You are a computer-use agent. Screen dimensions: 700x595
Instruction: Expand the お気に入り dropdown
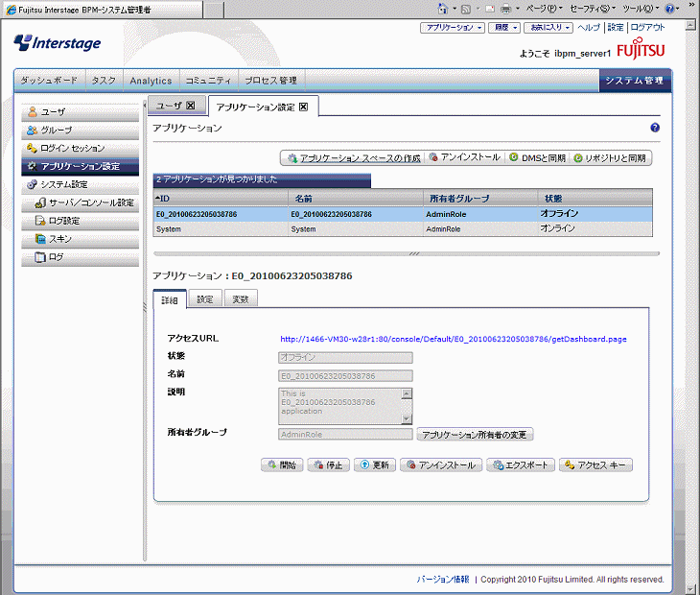pyautogui.click(x=548, y=28)
